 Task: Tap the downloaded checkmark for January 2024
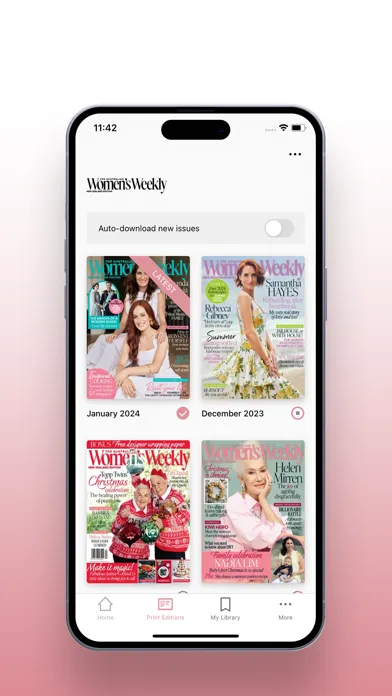pos(182,413)
